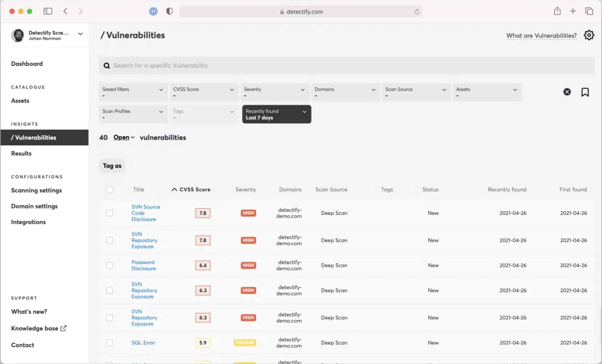Sort by CVSS Score using the arrow
The height and width of the screenshot is (364, 602).
point(174,189)
